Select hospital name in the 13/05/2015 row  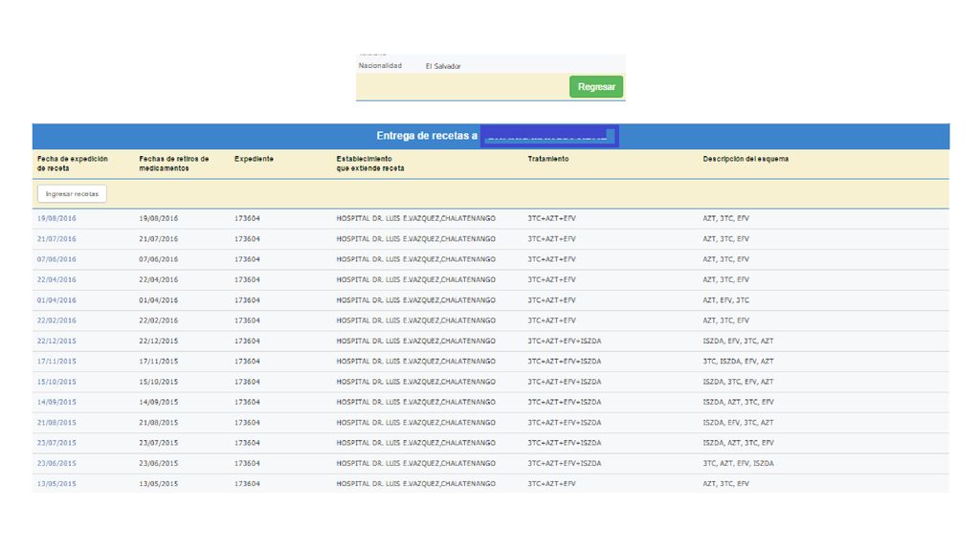pyautogui.click(x=415, y=484)
